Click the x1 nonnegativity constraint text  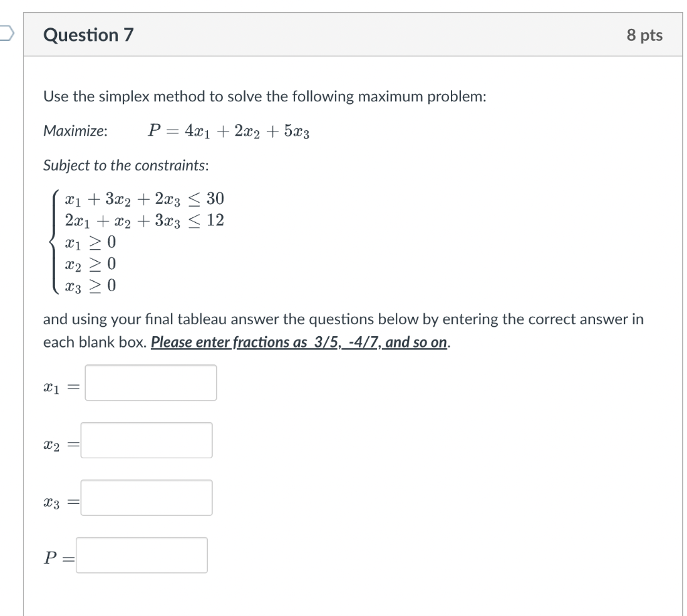[89, 242]
